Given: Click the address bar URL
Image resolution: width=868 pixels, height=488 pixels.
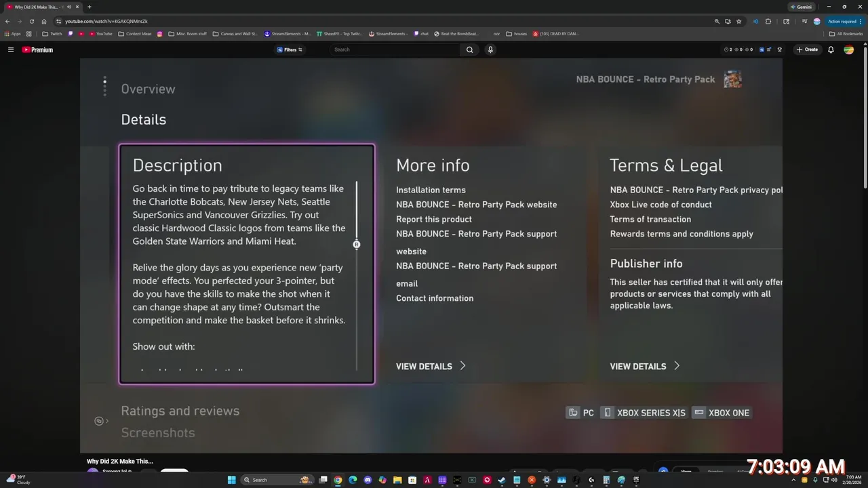Looking at the screenshot, I should [x=106, y=21].
